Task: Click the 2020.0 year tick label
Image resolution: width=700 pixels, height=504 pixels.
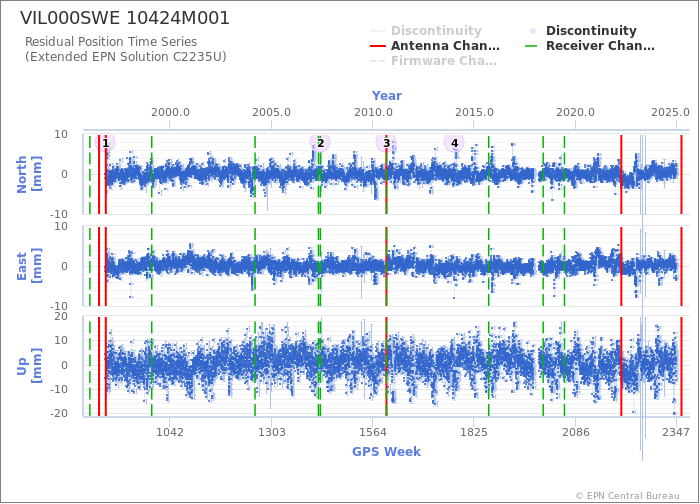Action: click(x=575, y=112)
